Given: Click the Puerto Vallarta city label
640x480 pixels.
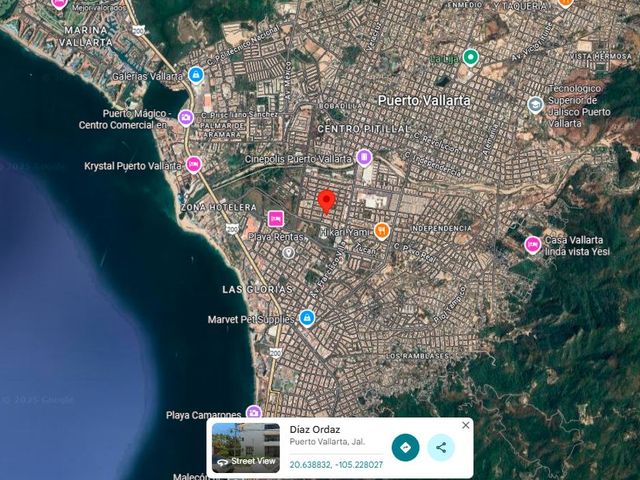Looking at the screenshot, I should tap(424, 100).
